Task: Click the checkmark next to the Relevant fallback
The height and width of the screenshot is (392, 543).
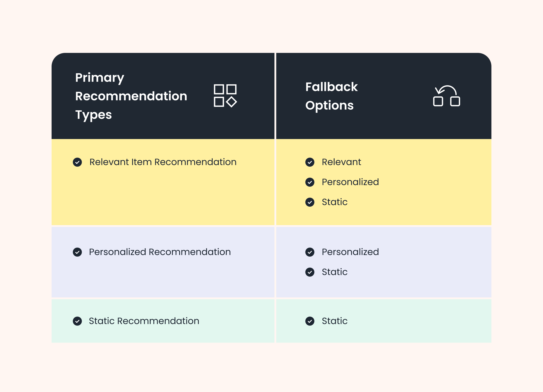Action: (x=310, y=162)
